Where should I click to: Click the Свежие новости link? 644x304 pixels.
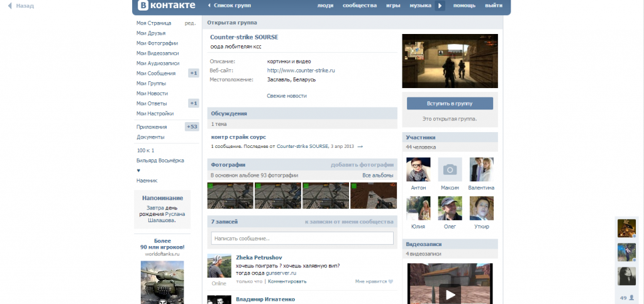click(x=287, y=96)
